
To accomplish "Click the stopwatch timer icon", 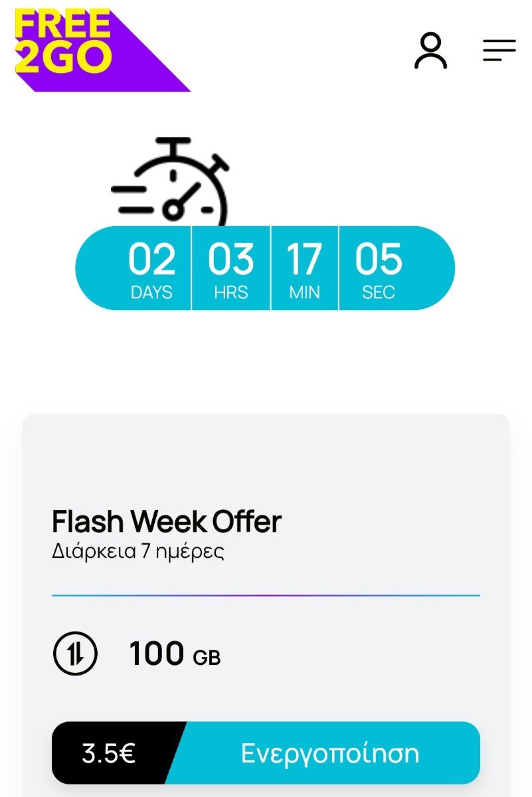I will coord(171,181).
